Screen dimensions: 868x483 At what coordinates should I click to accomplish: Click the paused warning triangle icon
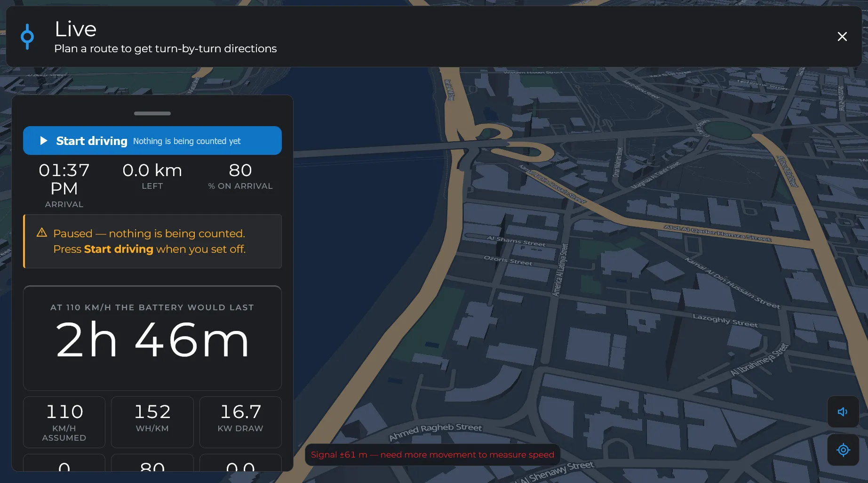click(x=42, y=233)
